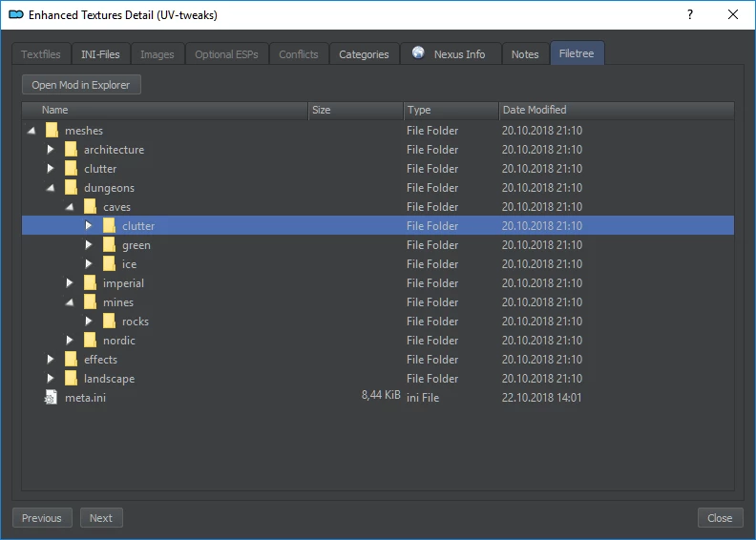Select the meta.ini file name
The image size is (756, 540).
pyautogui.click(x=85, y=398)
